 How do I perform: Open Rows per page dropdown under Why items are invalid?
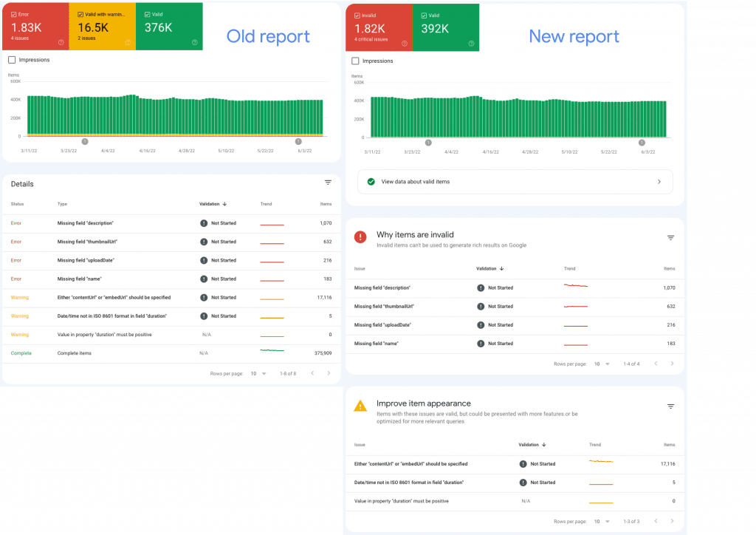(602, 364)
